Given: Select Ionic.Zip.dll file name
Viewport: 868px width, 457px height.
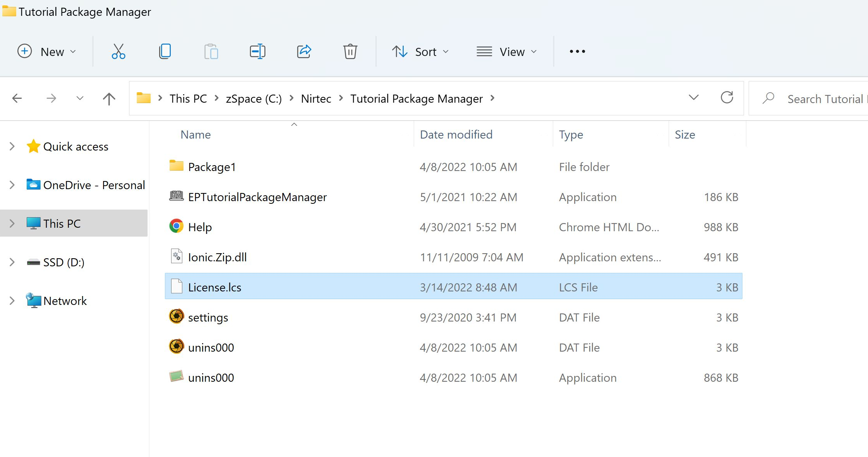Looking at the screenshot, I should (217, 257).
